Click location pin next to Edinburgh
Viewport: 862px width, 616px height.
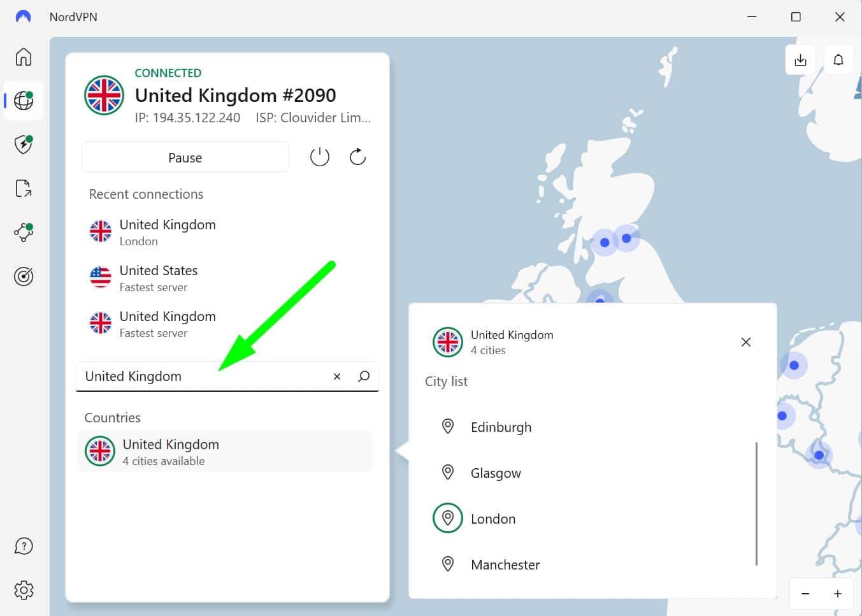pyautogui.click(x=448, y=426)
